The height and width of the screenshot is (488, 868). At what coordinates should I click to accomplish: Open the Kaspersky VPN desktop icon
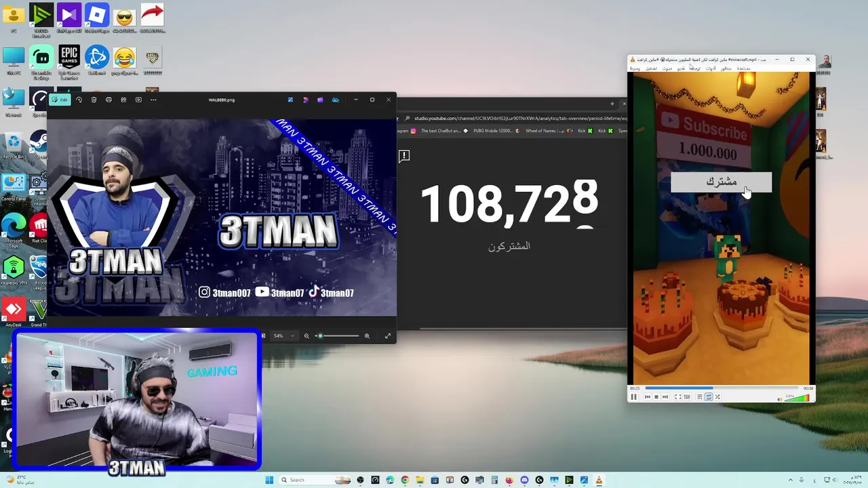pos(14,270)
